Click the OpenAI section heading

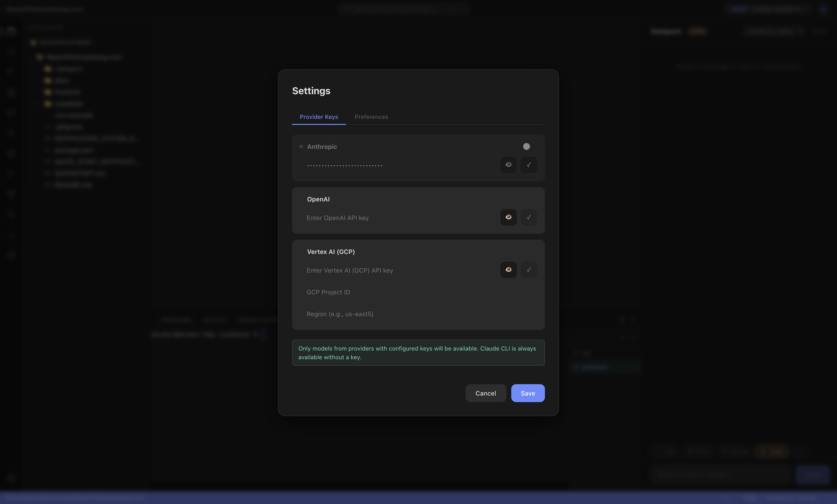tap(318, 199)
